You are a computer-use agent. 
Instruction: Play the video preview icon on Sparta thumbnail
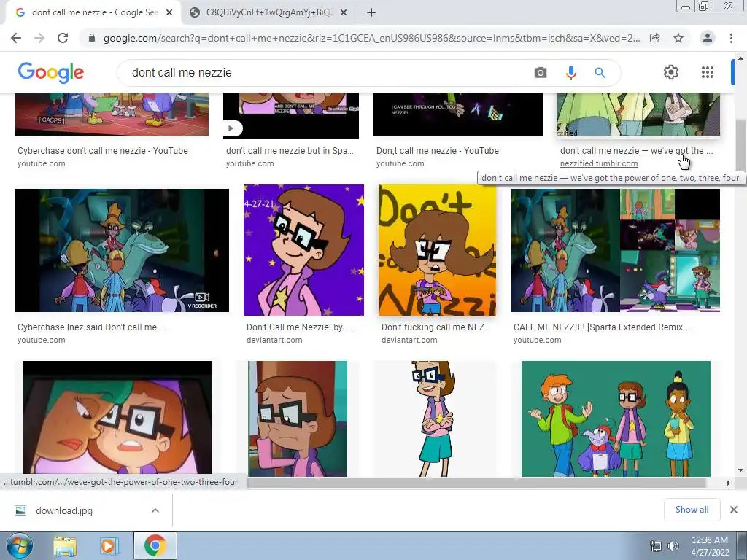point(232,128)
